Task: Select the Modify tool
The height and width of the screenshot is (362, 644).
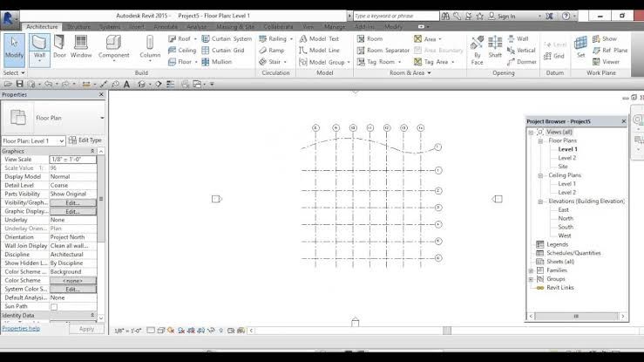Action: click(14, 50)
